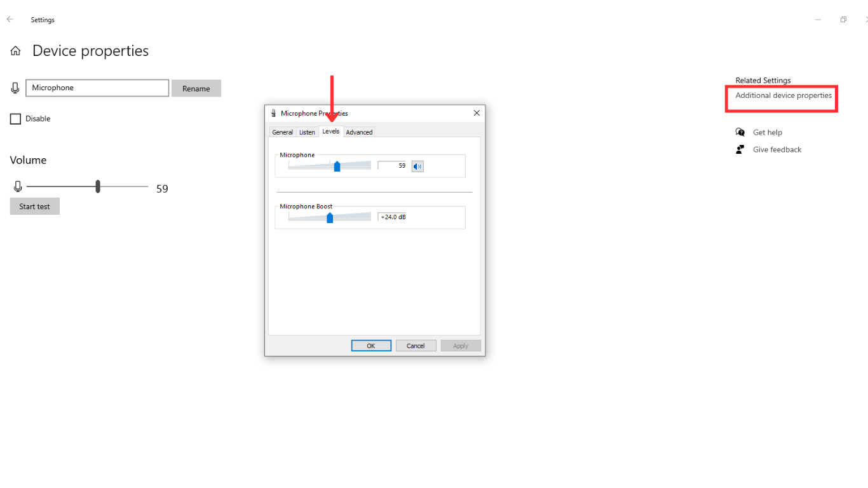Image resolution: width=868 pixels, height=488 pixels.
Task: Open the Give feedback link
Action: click(777, 149)
